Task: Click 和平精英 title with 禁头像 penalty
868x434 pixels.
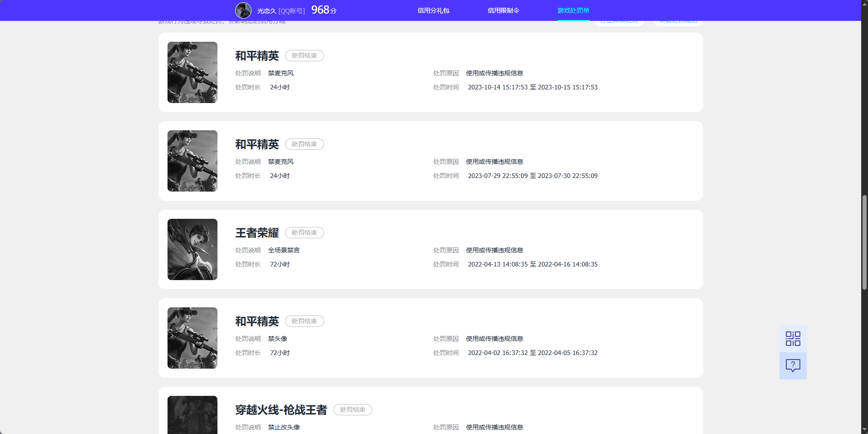Action: click(257, 321)
